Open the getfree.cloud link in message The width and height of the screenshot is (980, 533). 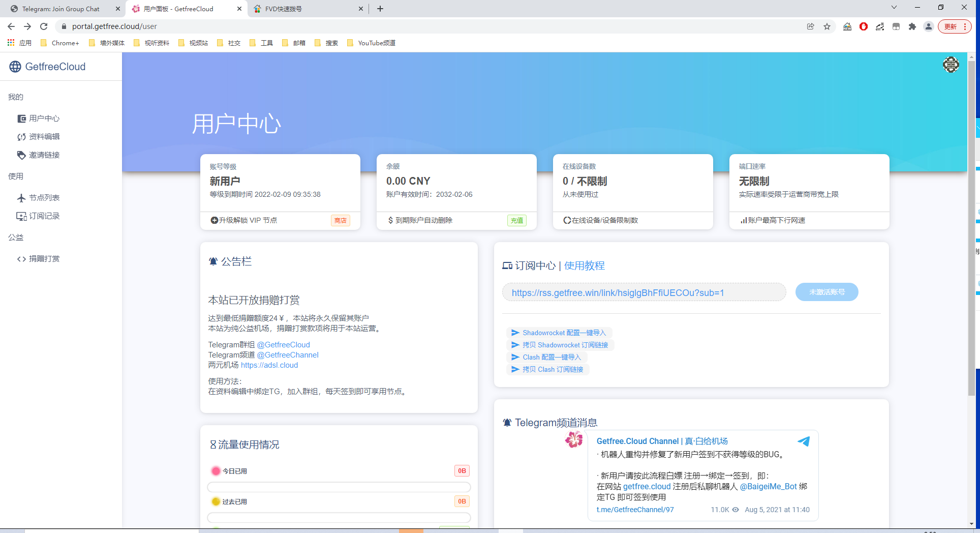coord(647,486)
